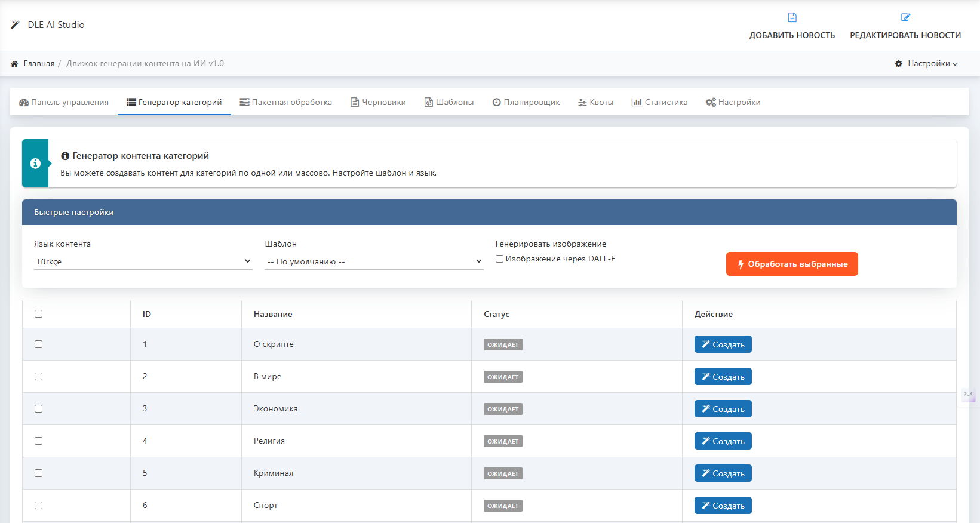This screenshot has width=980, height=523.
Task: Click the ОЖИДАЕТ status badge for Спорт
Action: [503, 506]
